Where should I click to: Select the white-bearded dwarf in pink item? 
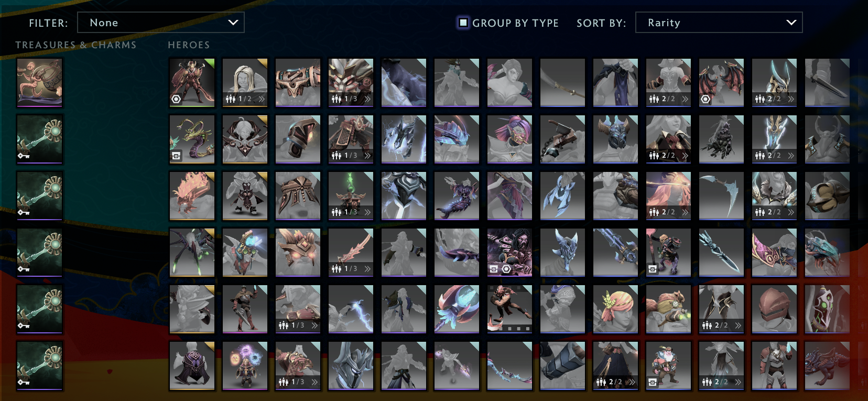pos(668,365)
